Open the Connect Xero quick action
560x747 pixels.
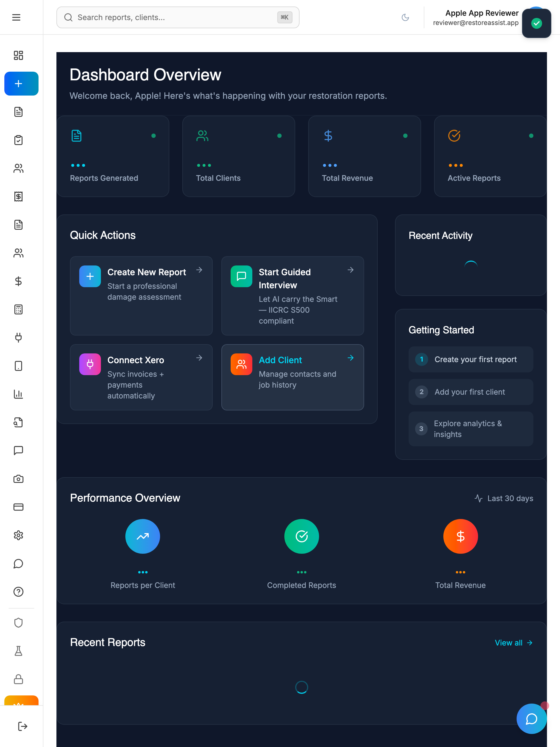[141, 377]
